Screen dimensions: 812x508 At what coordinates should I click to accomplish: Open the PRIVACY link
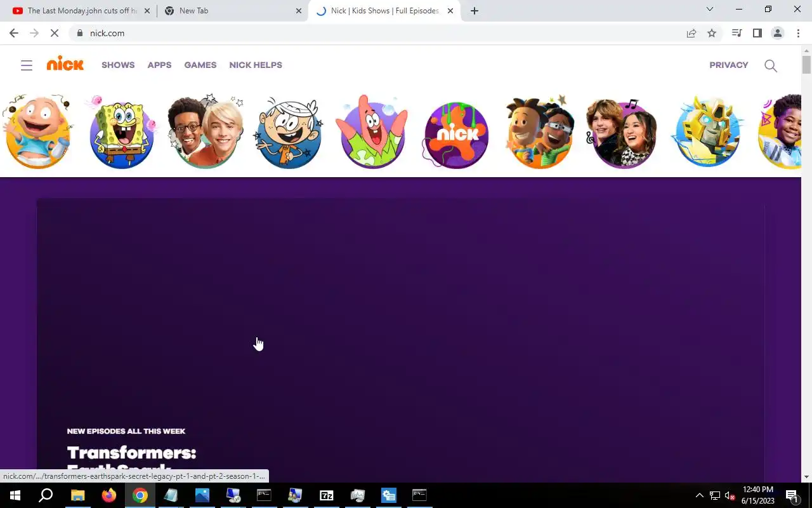pos(729,65)
